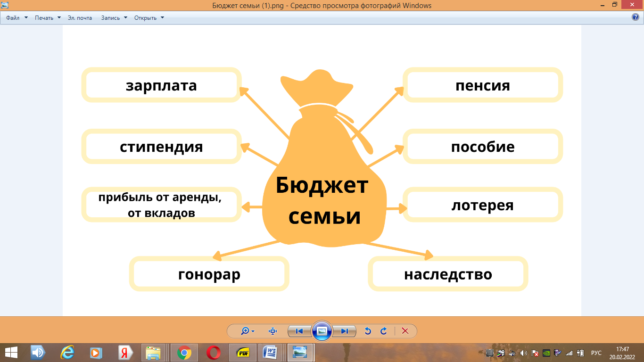Click the tray icon between printer and speaker
The height and width of the screenshot is (362, 644).
[512, 353]
